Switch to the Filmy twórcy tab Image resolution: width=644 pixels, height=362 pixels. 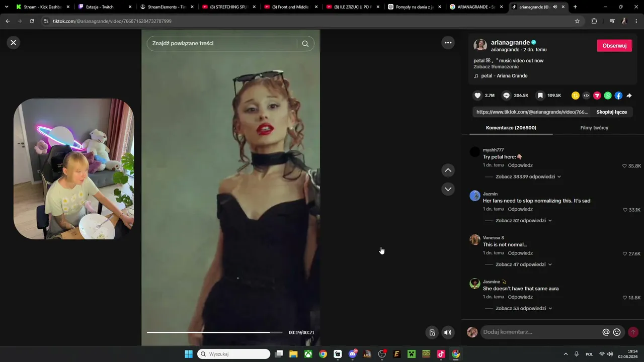click(x=594, y=128)
